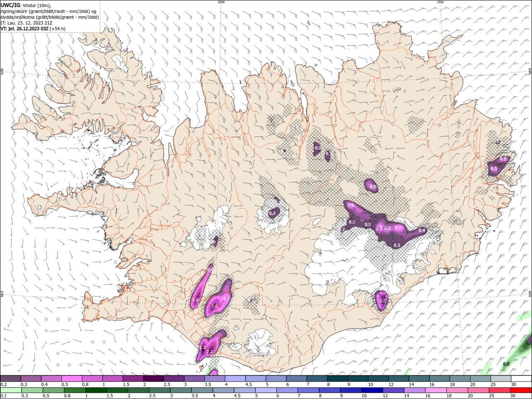This screenshot has height=399, width=532.
Task: Click the darkest purple 2–2.5 swatch
Action: click(x=153, y=379)
